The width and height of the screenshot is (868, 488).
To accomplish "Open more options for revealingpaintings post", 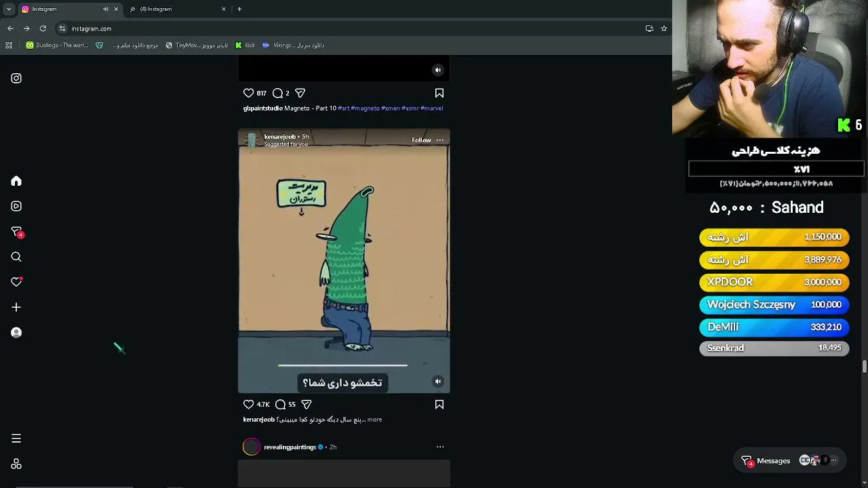I will pyautogui.click(x=440, y=447).
